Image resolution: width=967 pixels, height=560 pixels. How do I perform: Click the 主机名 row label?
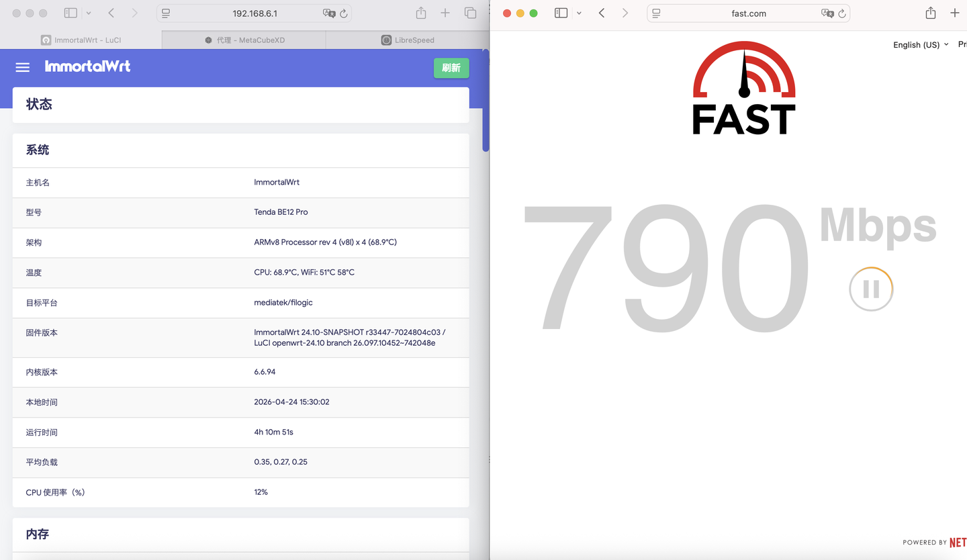(x=38, y=183)
